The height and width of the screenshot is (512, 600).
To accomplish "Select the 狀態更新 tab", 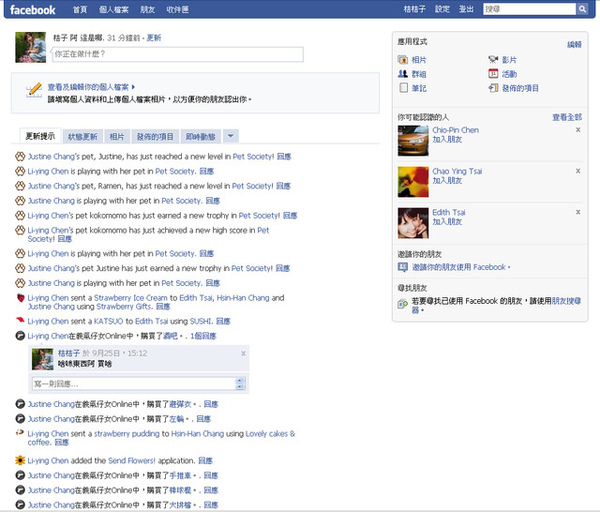I will coord(83,137).
